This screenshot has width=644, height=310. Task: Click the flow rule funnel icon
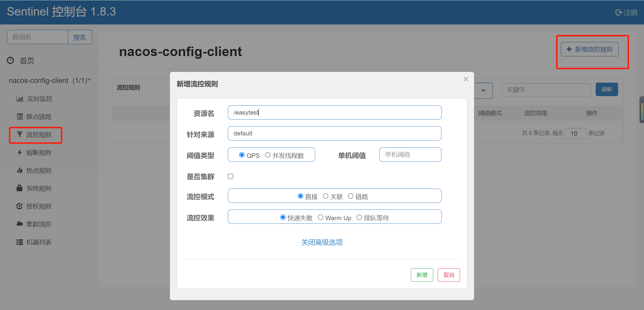pos(20,135)
